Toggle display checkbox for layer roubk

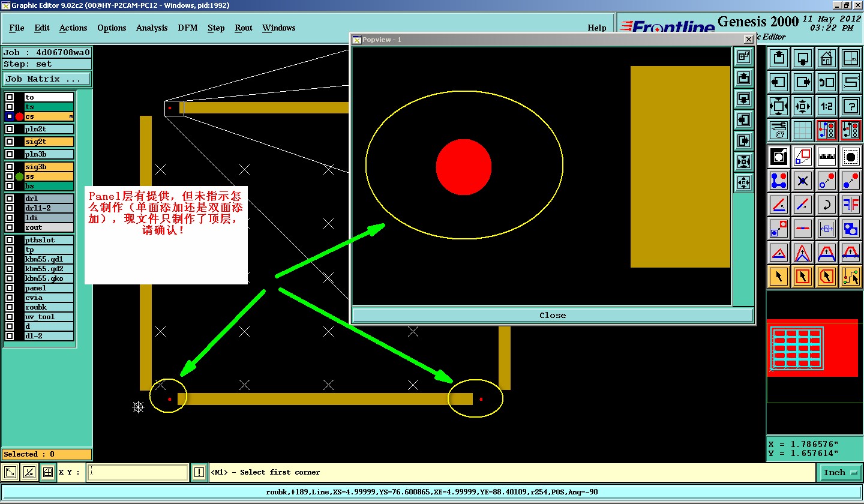click(10, 307)
